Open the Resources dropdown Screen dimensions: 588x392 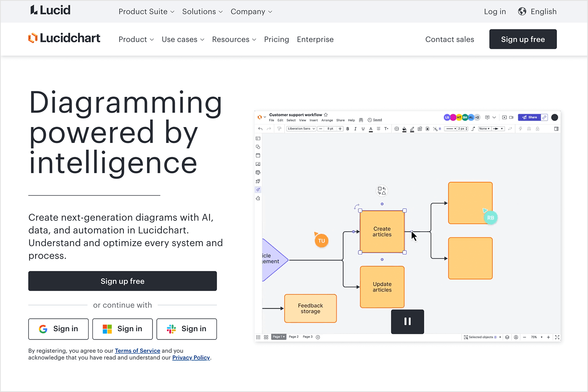(x=234, y=40)
